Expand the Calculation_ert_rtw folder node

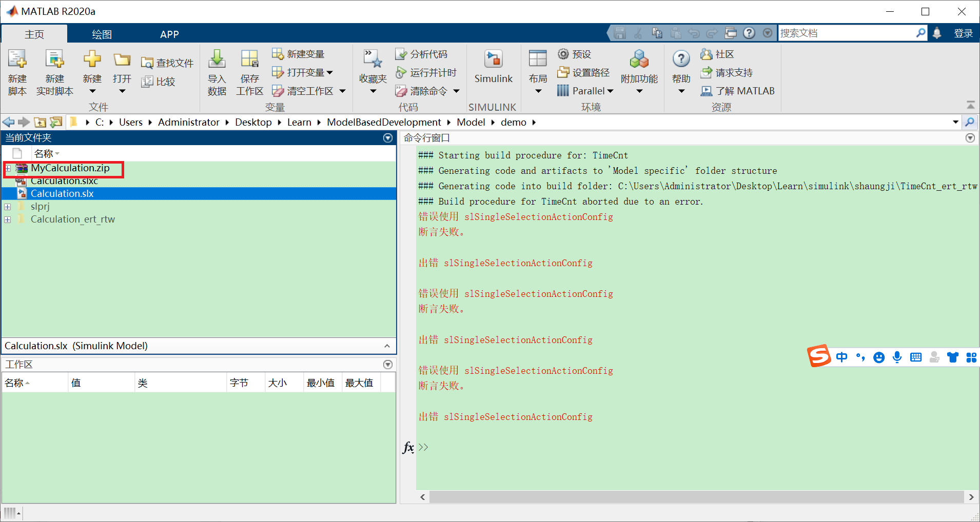pos(8,219)
